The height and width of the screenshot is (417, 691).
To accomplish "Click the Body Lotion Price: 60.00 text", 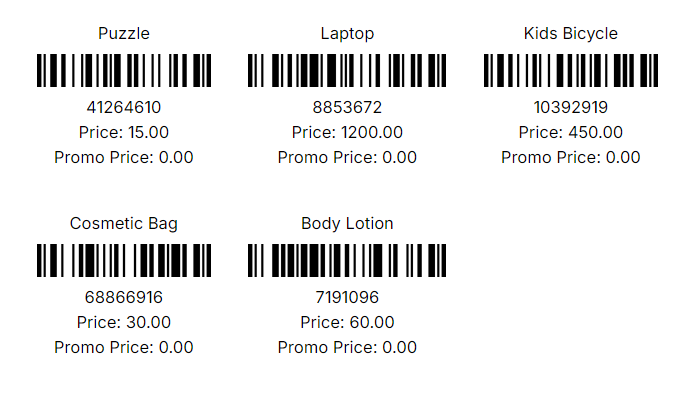I will pos(347,322).
